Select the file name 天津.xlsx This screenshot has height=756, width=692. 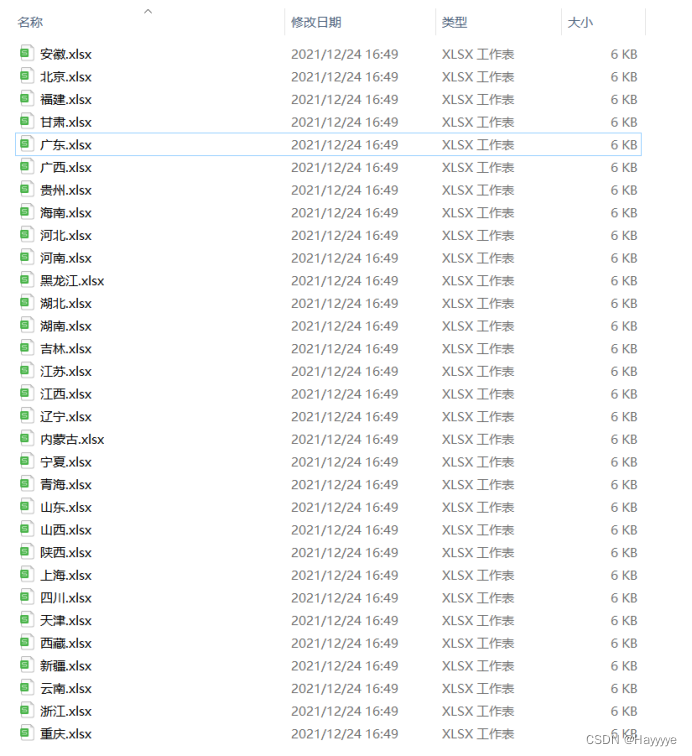coord(66,621)
